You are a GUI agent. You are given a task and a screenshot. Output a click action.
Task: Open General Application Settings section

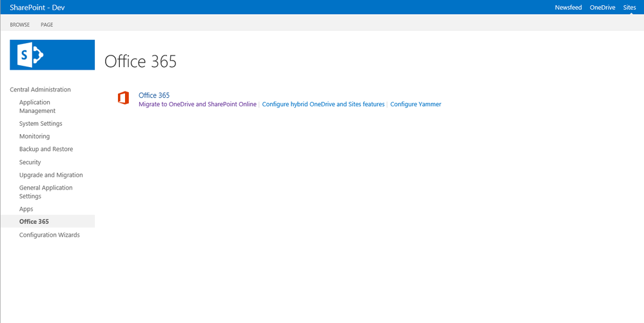[46, 192]
